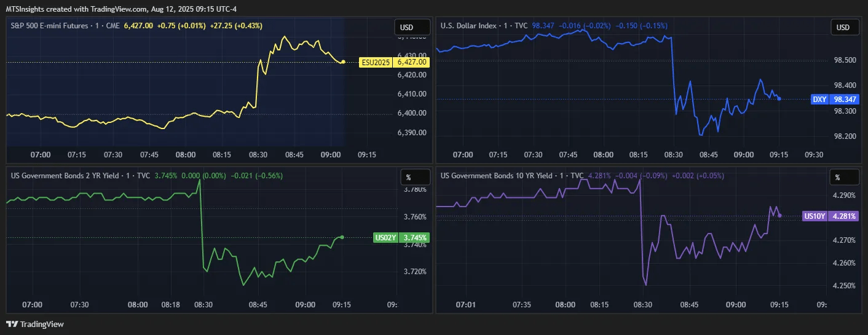
Task: Open the USD currency selector on Dollar Index chart
Action: pos(843,28)
